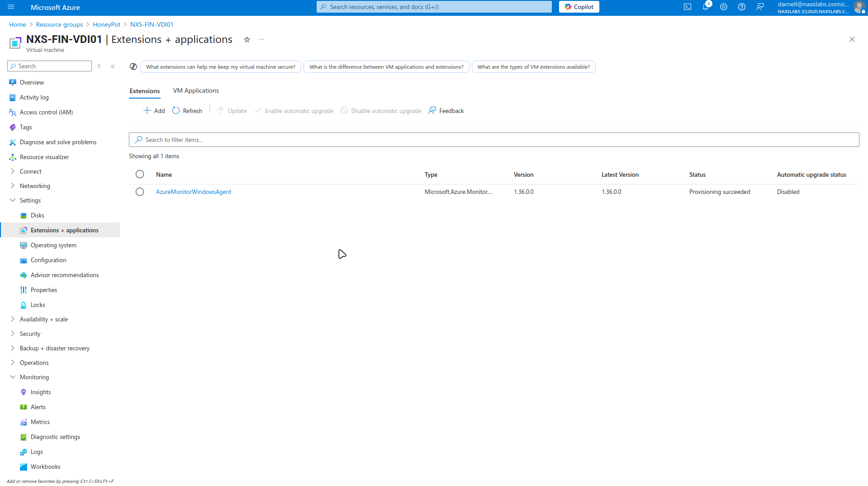The width and height of the screenshot is (868, 486).
Task: Favorite this page with the star icon
Action: (247, 40)
